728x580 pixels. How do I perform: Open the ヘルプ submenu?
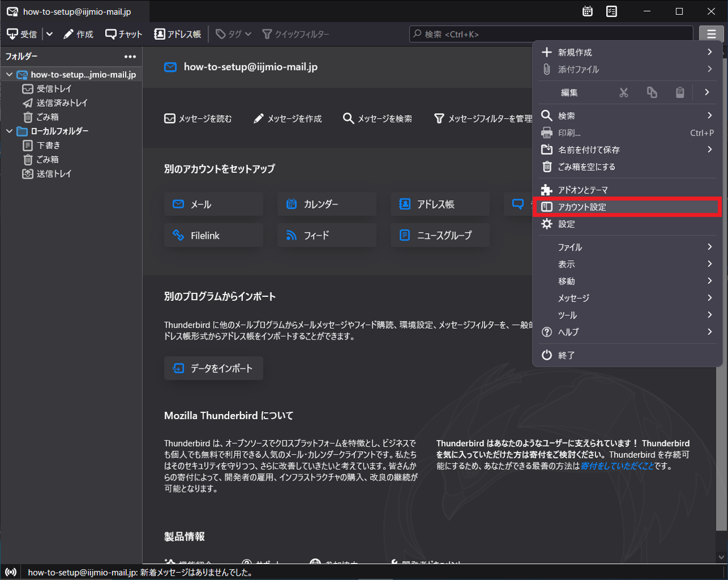[x=627, y=332]
